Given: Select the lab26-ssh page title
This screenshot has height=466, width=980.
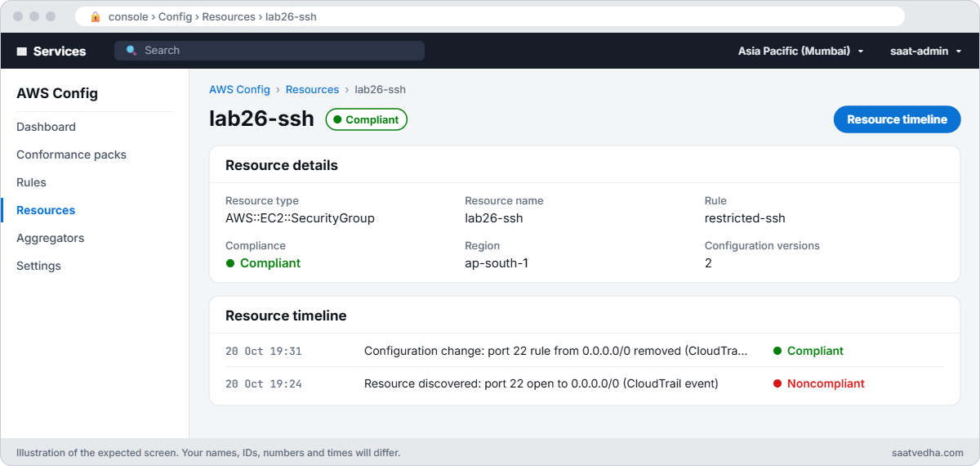Looking at the screenshot, I should [x=261, y=119].
